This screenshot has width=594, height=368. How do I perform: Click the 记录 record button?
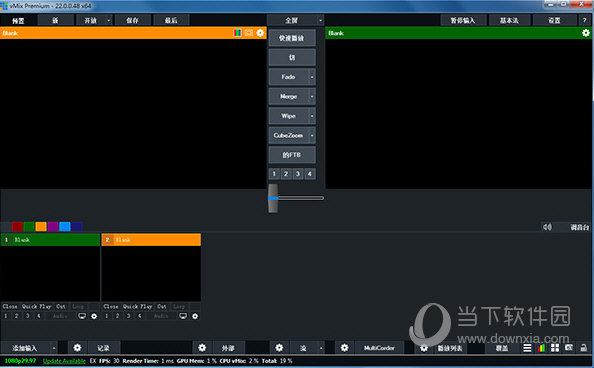pyautogui.click(x=103, y=348)
